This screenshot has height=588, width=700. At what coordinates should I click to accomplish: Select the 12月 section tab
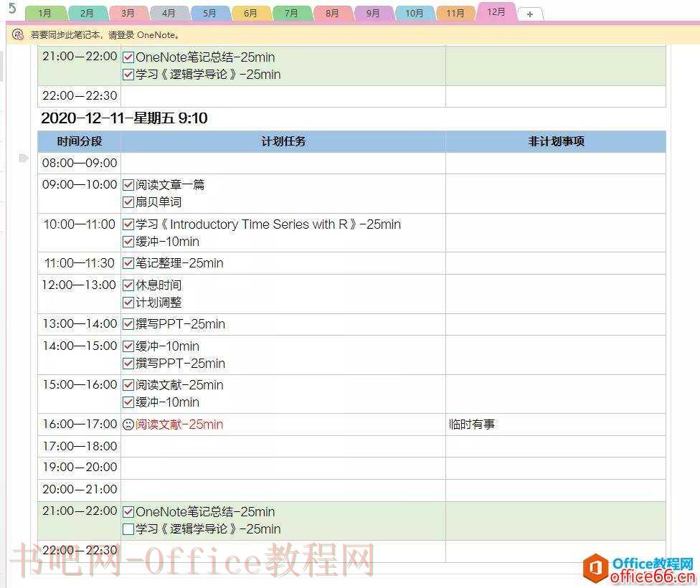click(x=496, y=11)
